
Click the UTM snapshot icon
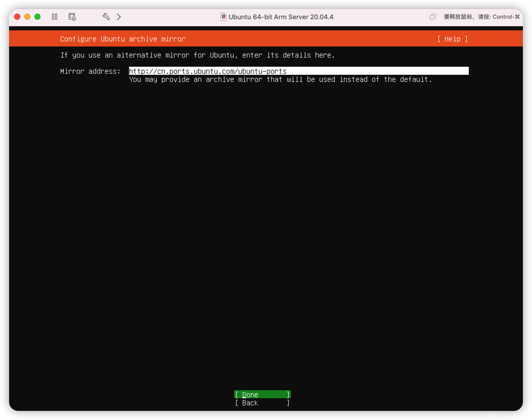tap(72, 17)
